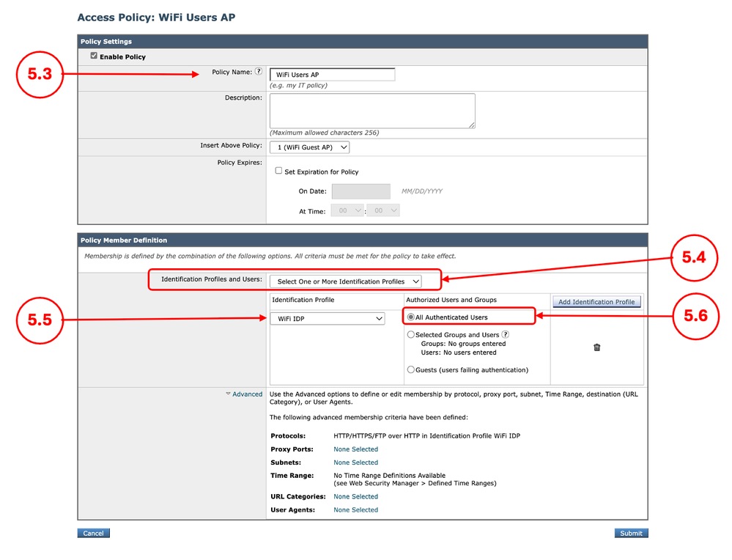Image resolution: width=732 pixels, height=560 pixels.
Task: Cancel the policy changes
Action: (x=93, y=533)
